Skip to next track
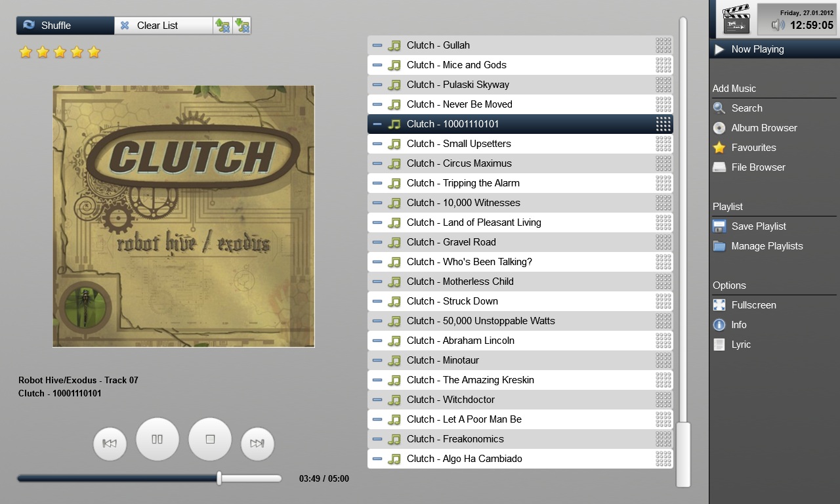The height and width of the screenshot is (504, 840). (x=257, y=443)
